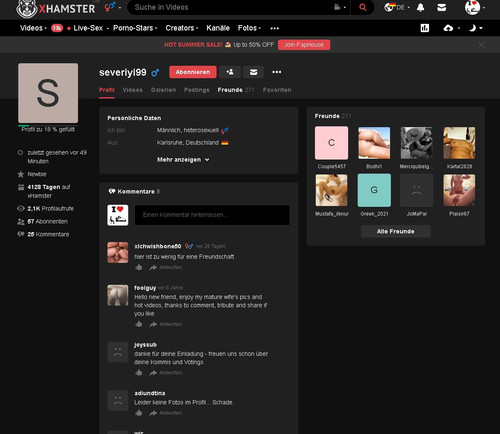This screenshot has width=500, height=434.
Task: Focus the 'Suche in Videos' search field
Action: tap(230, 7)
